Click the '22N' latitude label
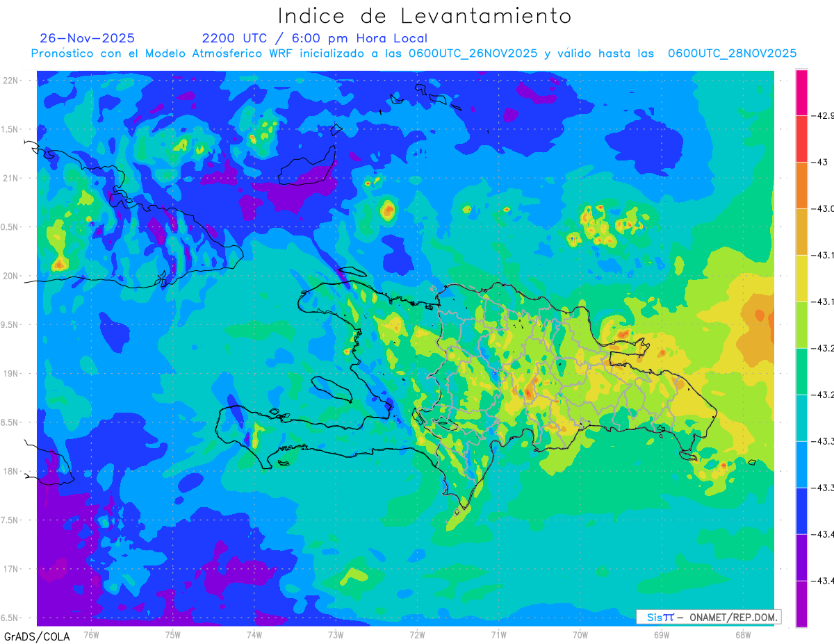834x644 pixels. point(12,81)
